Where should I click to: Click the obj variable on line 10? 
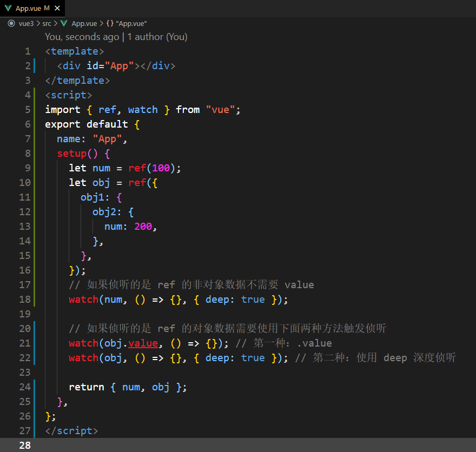tap(101, 183)
